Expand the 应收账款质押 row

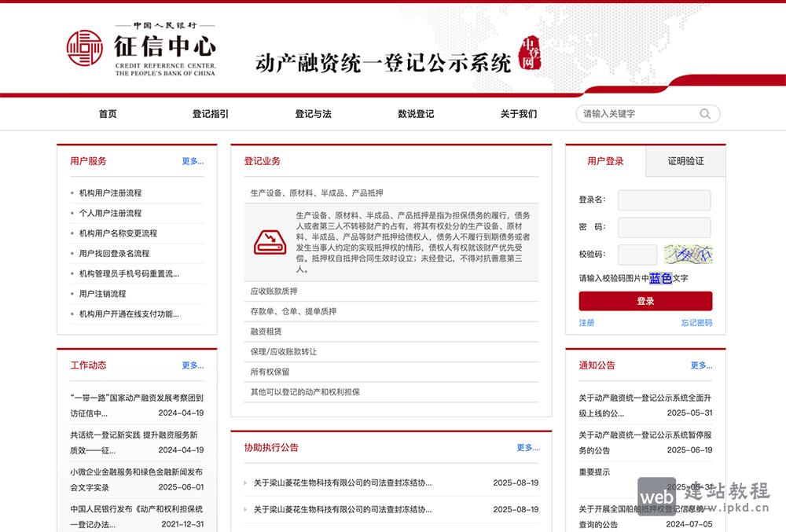coord(391,291)
